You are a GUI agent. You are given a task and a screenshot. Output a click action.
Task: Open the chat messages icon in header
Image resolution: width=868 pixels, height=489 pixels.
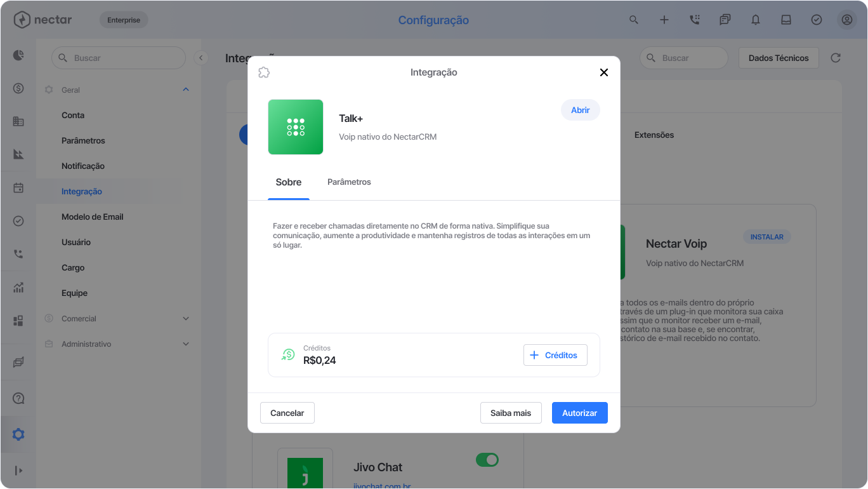click(x=725, y=20)
